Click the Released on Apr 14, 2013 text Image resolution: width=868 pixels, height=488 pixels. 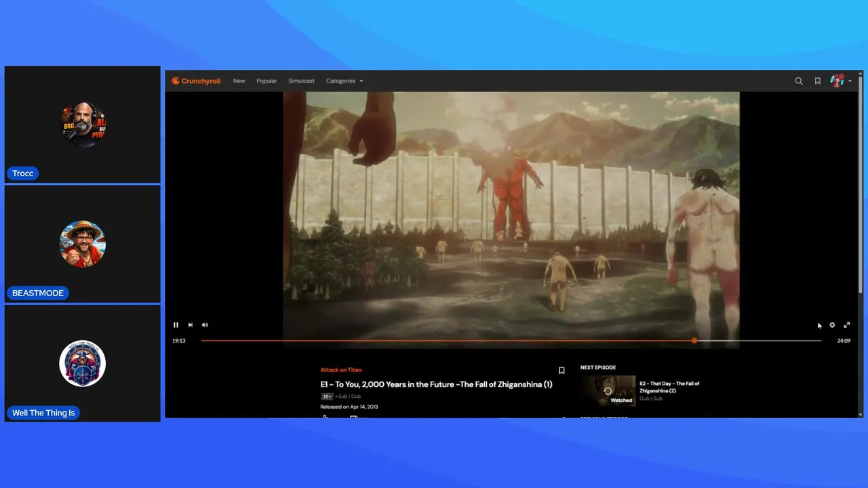coord(349,407)
